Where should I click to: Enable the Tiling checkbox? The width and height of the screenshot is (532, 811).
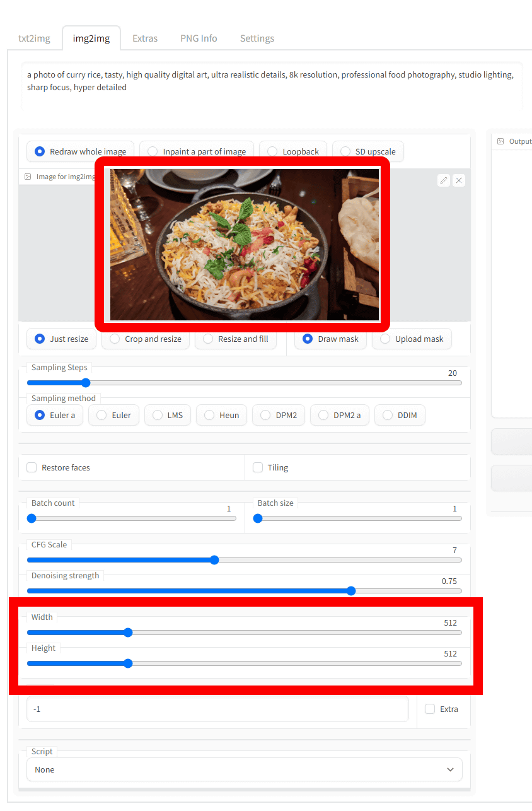coord(258,467)
